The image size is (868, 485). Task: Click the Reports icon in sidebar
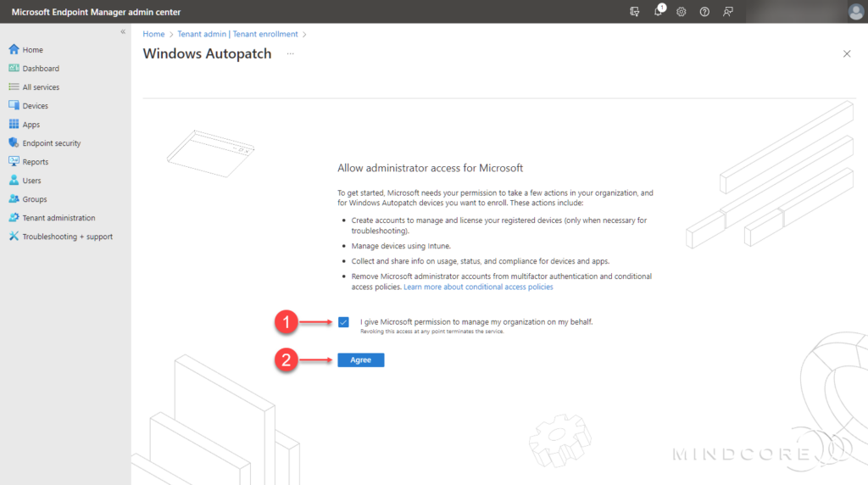click(14, 162)
